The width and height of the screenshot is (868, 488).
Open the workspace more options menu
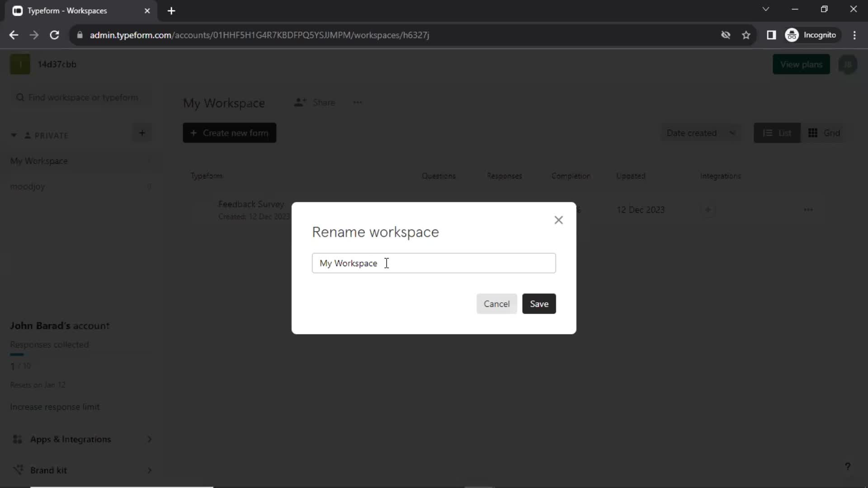357,103
